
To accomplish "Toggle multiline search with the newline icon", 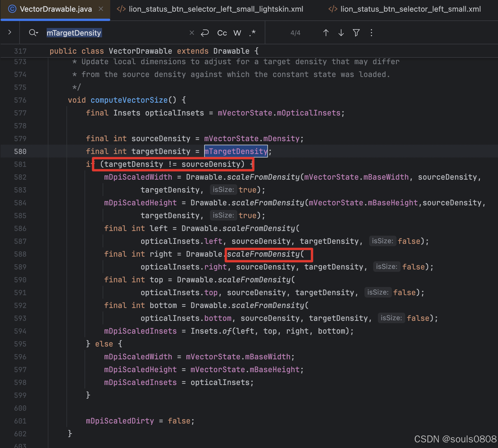I will click(205, 33).
